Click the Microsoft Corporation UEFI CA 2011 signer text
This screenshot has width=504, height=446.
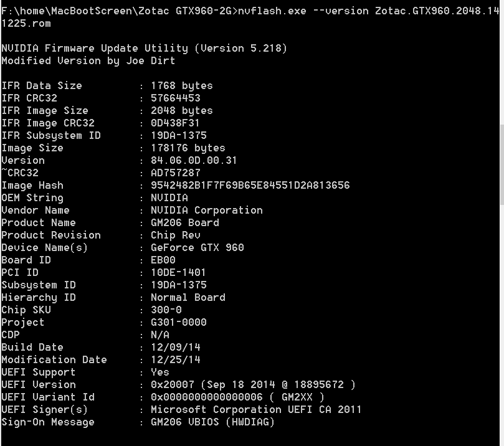pyautogui.click(x=255, y=409)
